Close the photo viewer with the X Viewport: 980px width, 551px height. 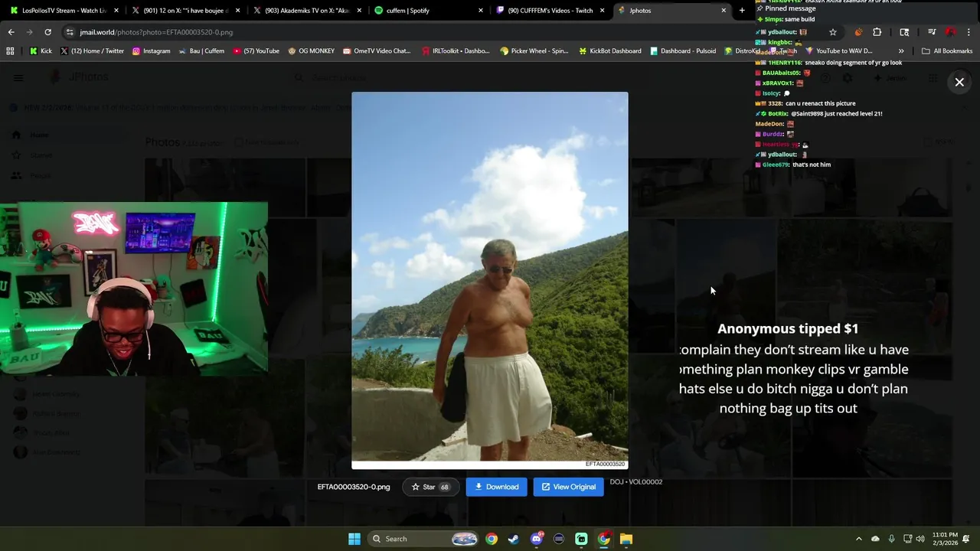[x=959, y=82]
